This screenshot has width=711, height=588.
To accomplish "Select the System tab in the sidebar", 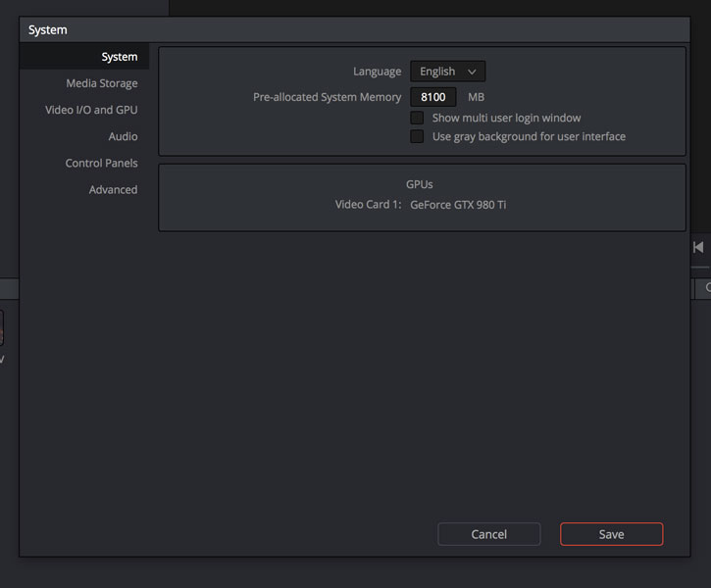I will click(x=84, y=57).
